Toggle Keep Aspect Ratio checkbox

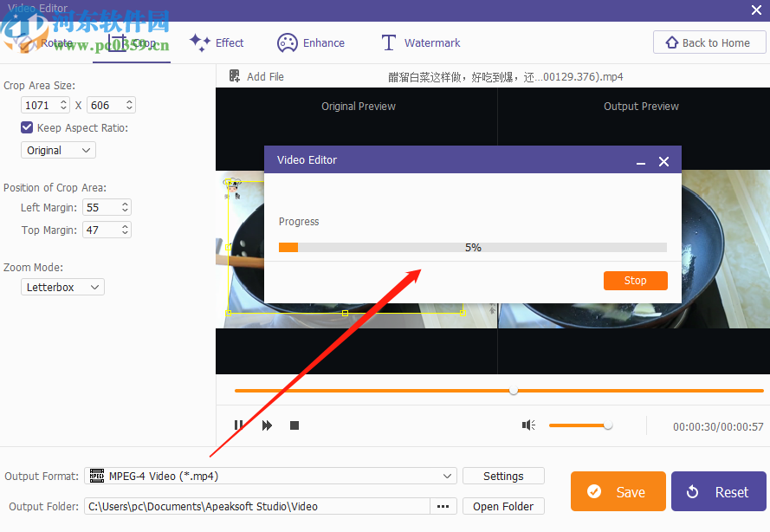(27, 127)
